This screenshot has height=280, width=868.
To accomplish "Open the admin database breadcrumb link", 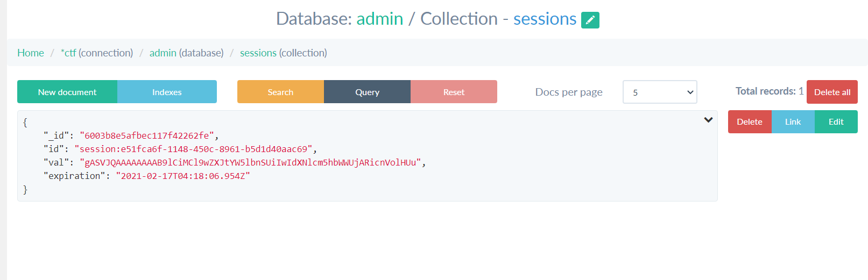I will 163,53.
